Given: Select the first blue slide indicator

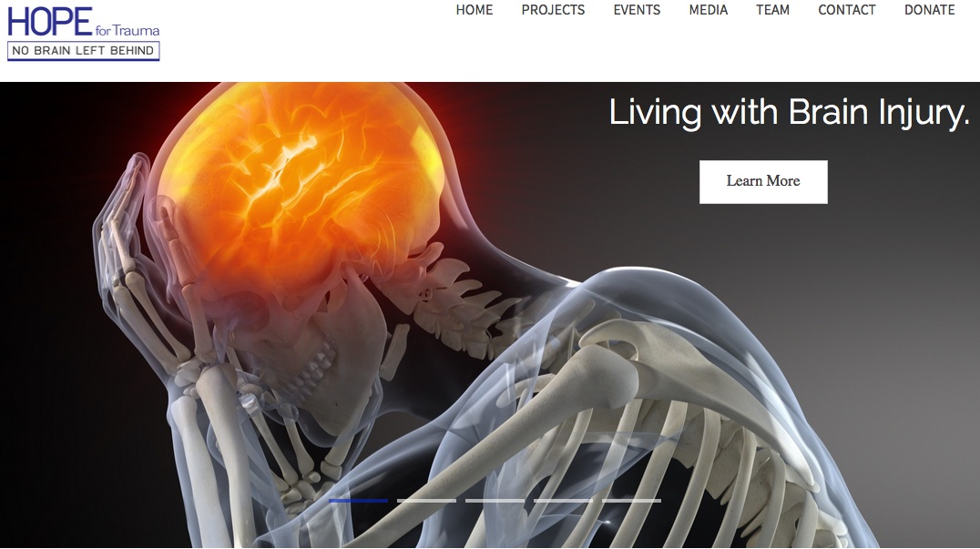Looking at the screenshot, I should (358, 501).
